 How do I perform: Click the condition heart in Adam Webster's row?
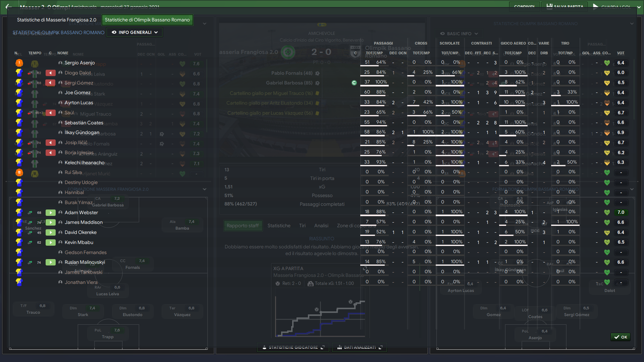[x=607, y=213]
